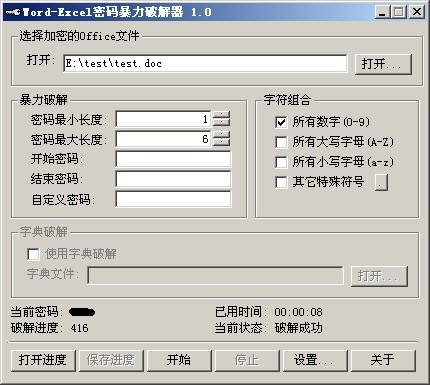The height and width of the screenshot is (385, 430).
Task: Click 打开进度 button
Action: click(43, 360)
